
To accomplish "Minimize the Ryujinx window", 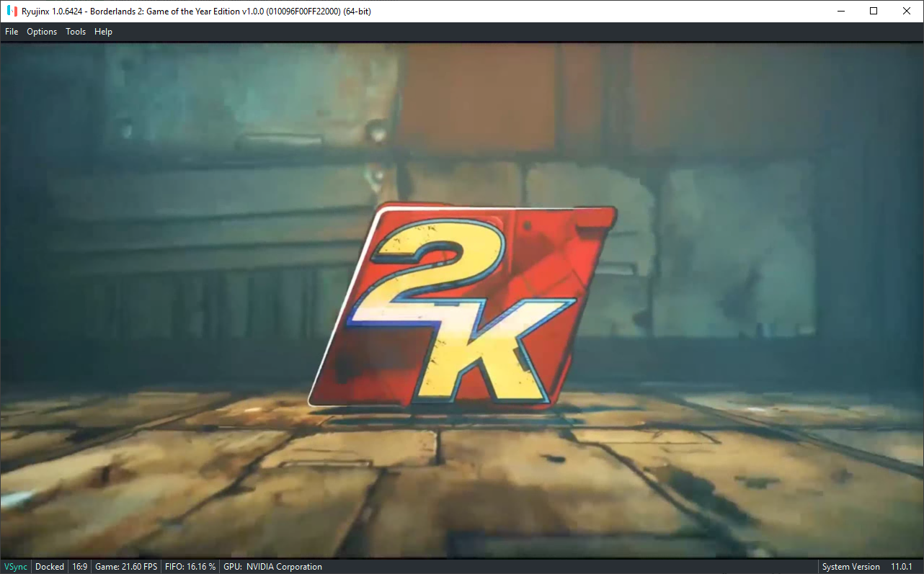I will (x=841, y=11).
